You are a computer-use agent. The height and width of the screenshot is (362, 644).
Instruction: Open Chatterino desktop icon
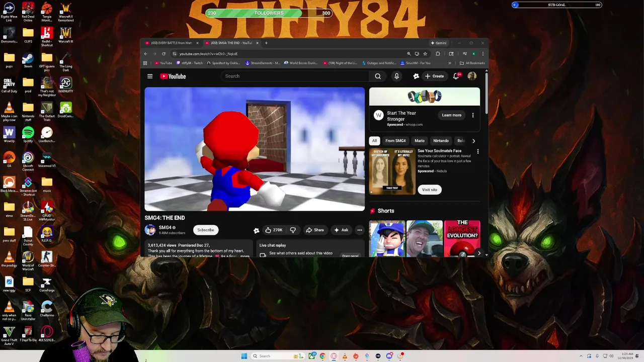click(47, 309)
